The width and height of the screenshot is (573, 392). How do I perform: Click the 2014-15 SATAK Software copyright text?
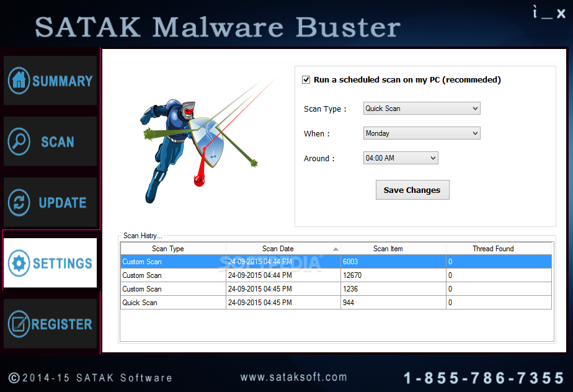(x=90, y=378)
